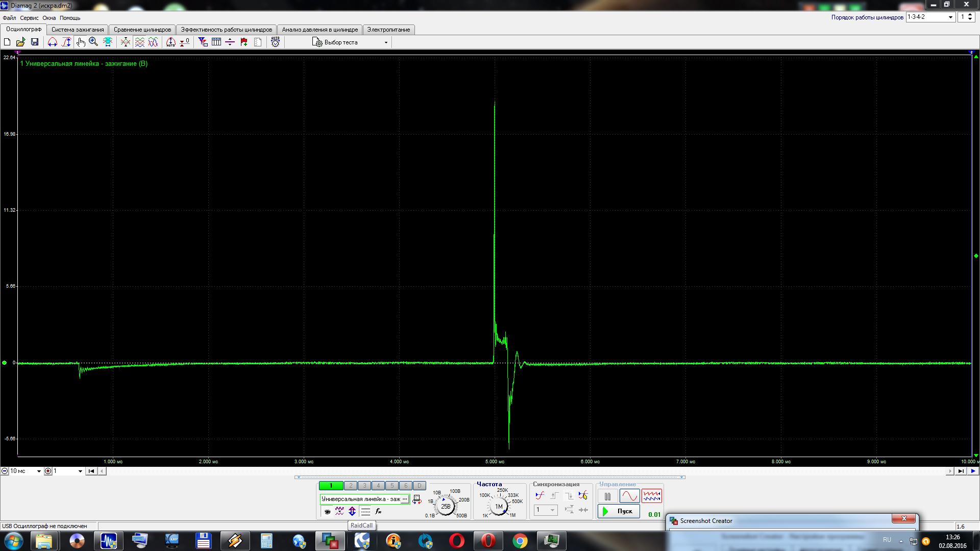This screenshot has height=551, width=980.
Task: Switch to the Система зажигания tab
Action: [x=78, y=30]
